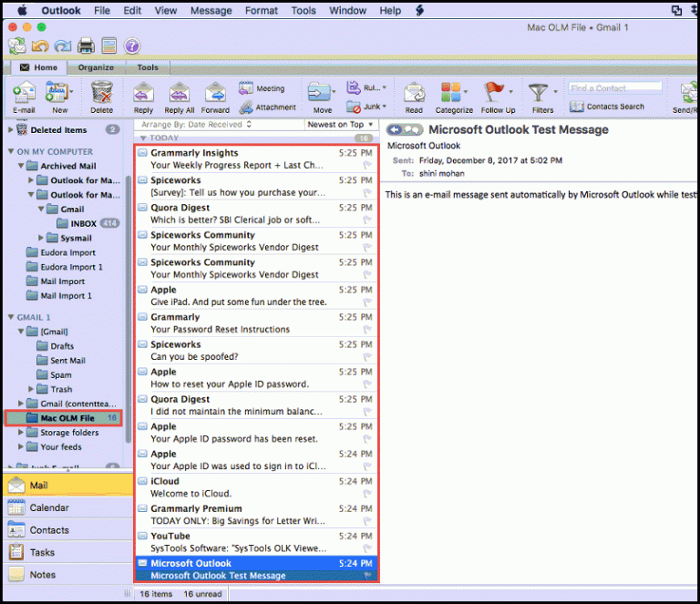This screenshot has height=604, width=700.
Task: Open the Junk icon menu
Action: [x=366, y=107]
